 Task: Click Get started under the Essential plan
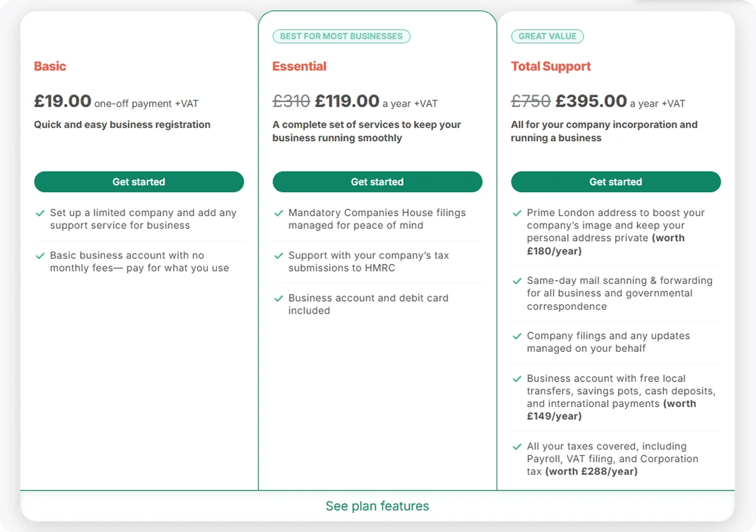377,182
